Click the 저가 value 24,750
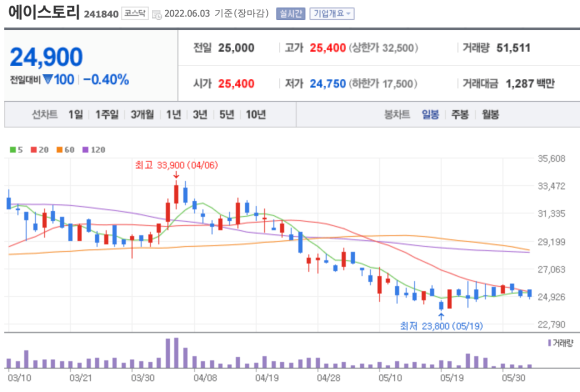The image size is (580, 392). 327,84
